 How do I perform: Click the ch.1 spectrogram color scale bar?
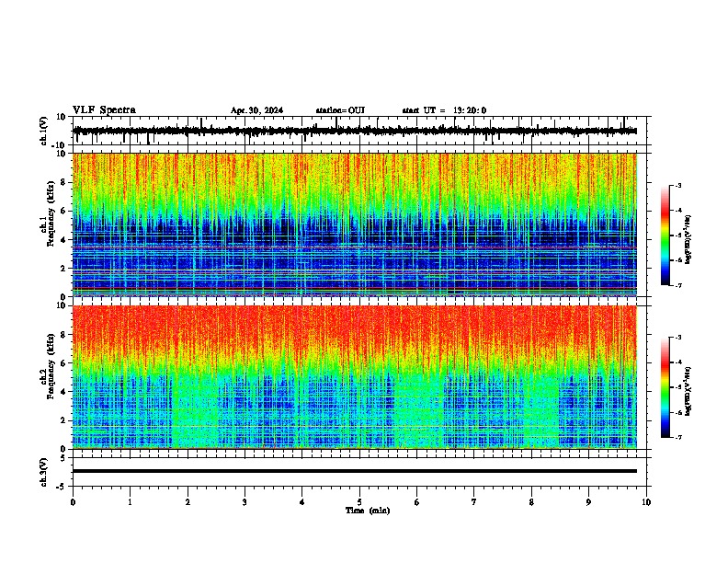665,236
